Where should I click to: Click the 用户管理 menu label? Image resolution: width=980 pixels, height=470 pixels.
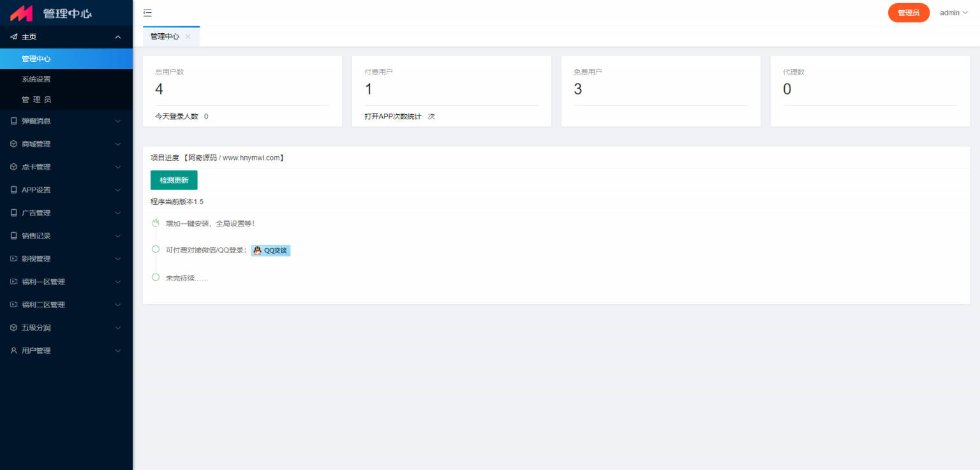36,351
